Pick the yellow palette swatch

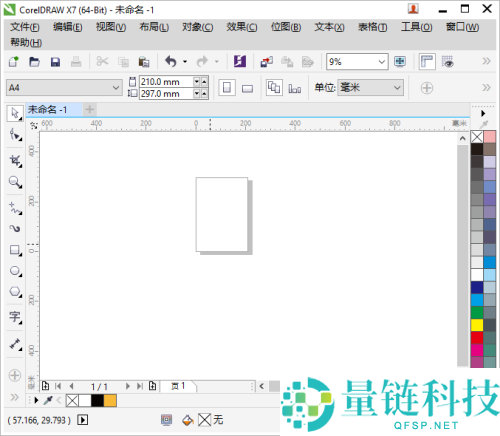(x=477, y=325)
